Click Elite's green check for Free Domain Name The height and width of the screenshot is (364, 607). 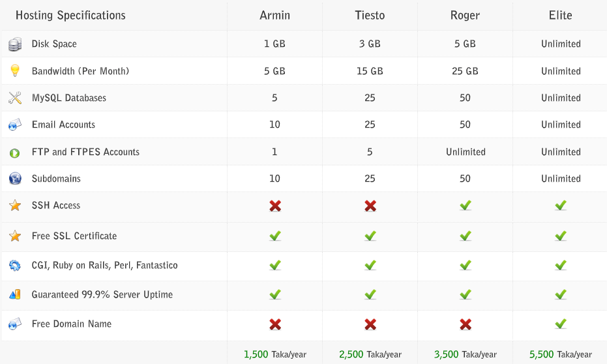[561, 324]
